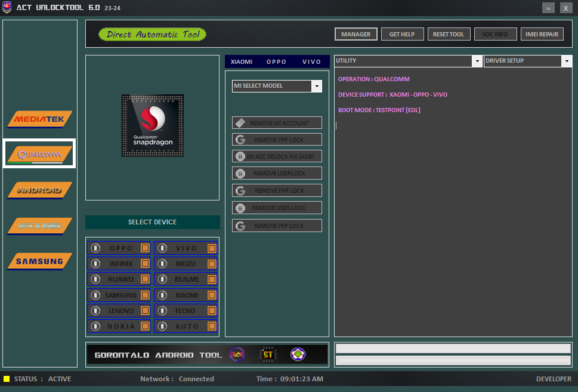Click the upper progress bar

coord(453,348)
